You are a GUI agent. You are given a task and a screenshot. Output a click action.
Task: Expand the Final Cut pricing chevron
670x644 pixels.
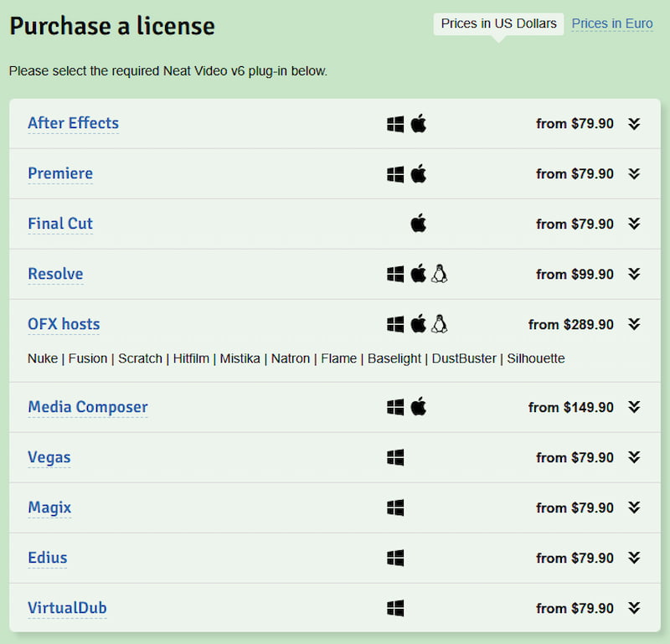click(635, 224)
